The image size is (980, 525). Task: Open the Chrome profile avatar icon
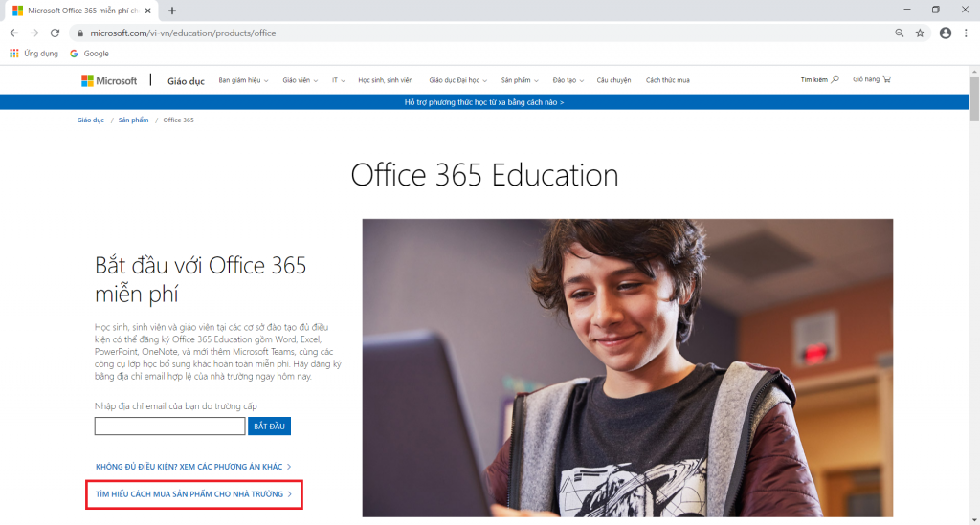[946, 33]
